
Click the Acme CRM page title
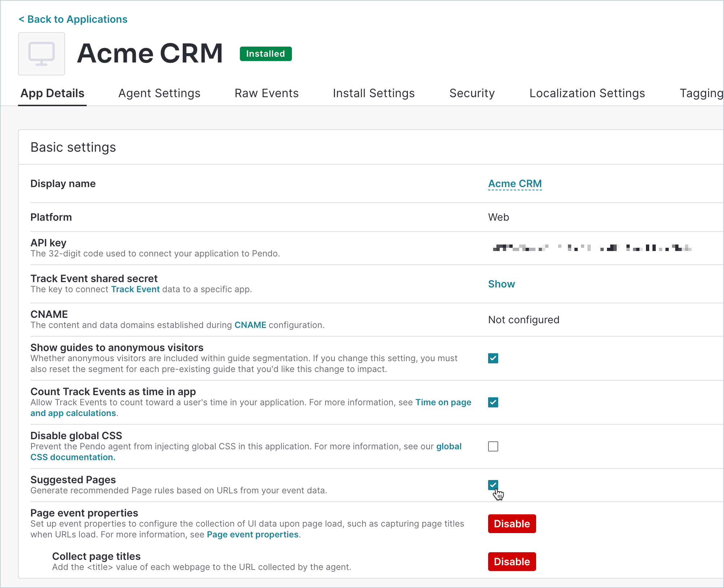click(150, 53)
